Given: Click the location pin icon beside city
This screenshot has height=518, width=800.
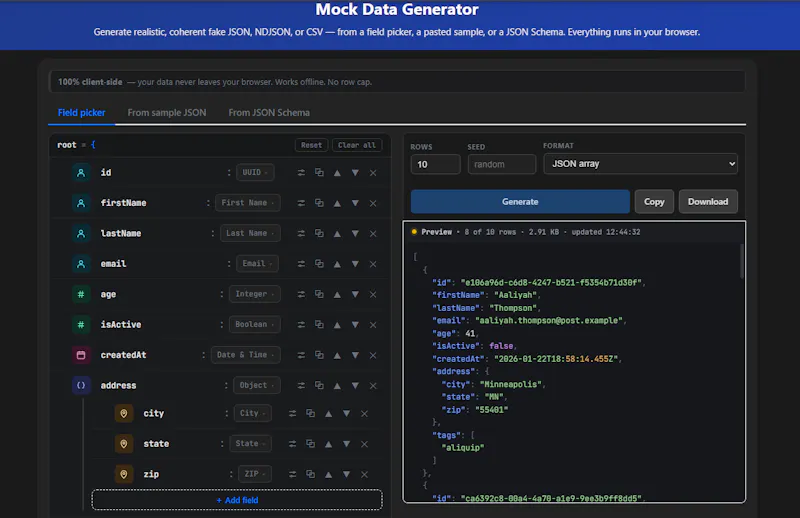Looking at the screenshot, I should pyautogui.click(x=123, y=413).
